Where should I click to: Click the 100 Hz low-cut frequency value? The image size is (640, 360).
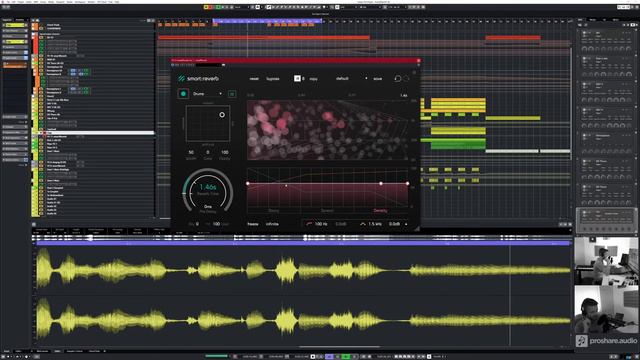coord(321,224)
